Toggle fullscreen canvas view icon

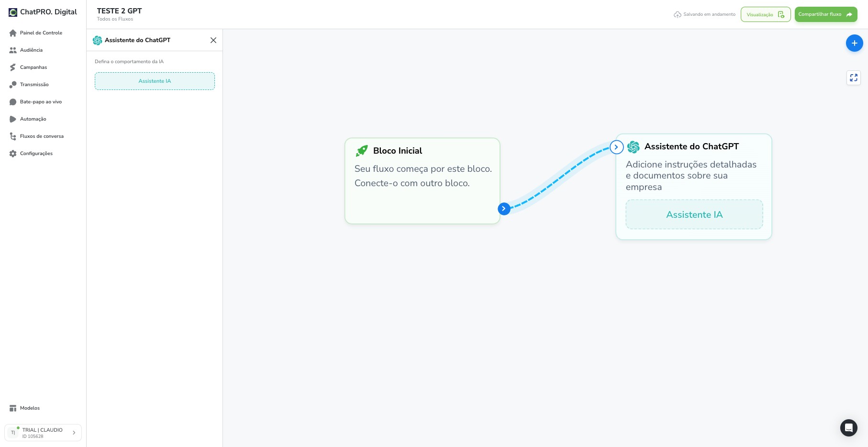click(x=854, y=78)
